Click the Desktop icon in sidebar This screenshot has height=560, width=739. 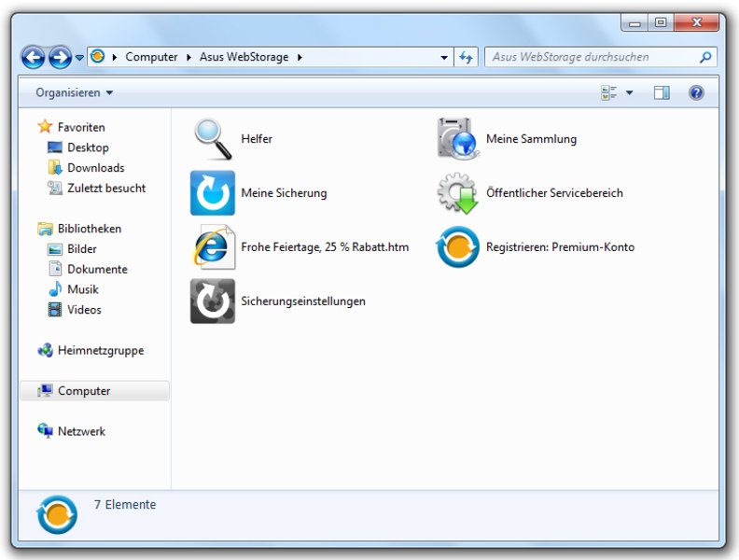55,147
